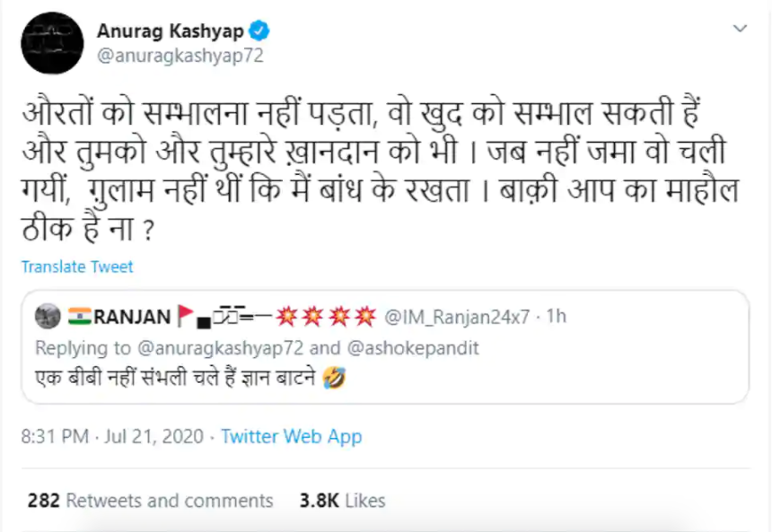Click the laughing emoji in quoted tweet
772x532 pixels.
coord(338,379)
